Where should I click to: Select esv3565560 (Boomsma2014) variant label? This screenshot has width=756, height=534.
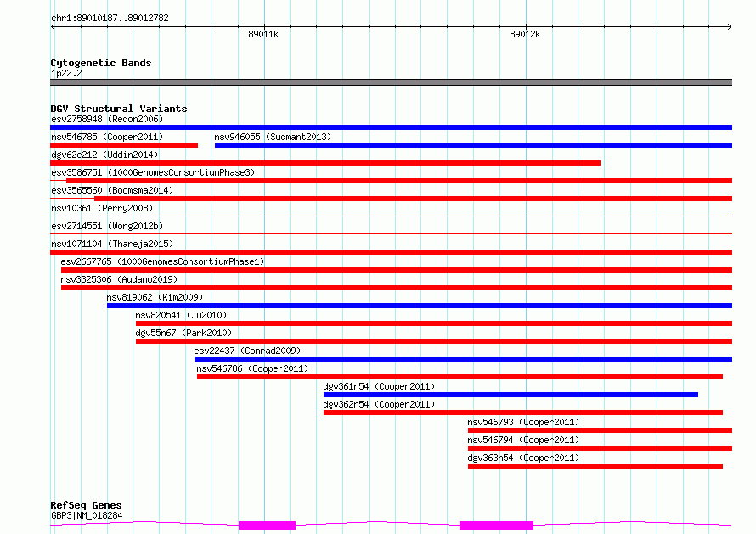pos(112,190)
